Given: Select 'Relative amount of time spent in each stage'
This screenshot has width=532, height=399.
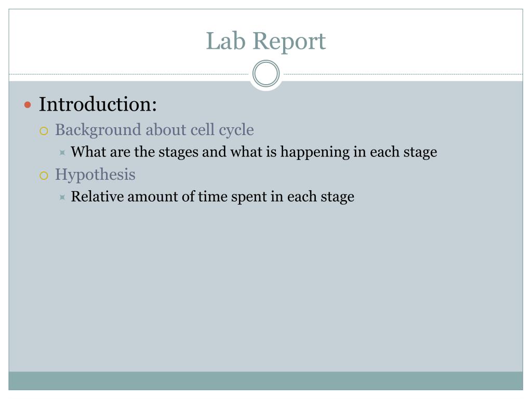Looking at the screenshot, I should pyautogui.click(x=212, y=197).
